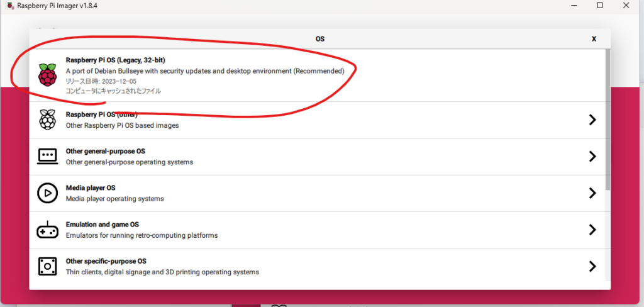Choose Media player OS title
This screenshot has height=307, width=644.
click(x=91, y=188)
